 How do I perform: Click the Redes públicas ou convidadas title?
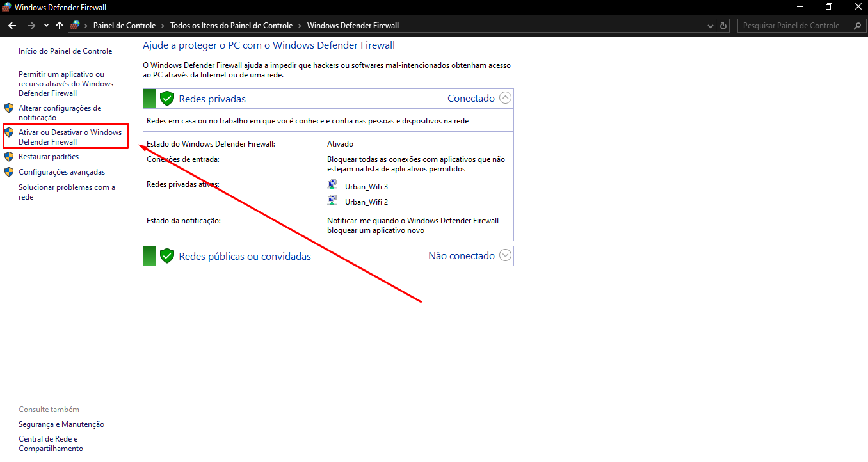point(245,256)
